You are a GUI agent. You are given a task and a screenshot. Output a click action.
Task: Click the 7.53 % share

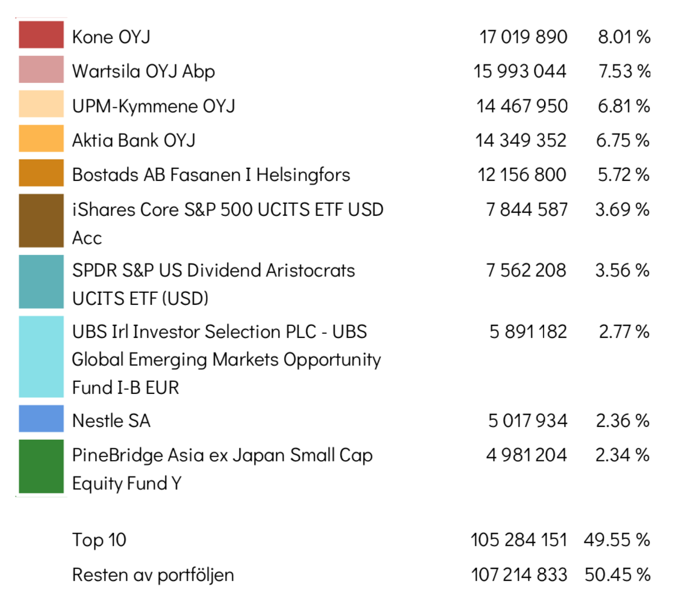point(625,72)
